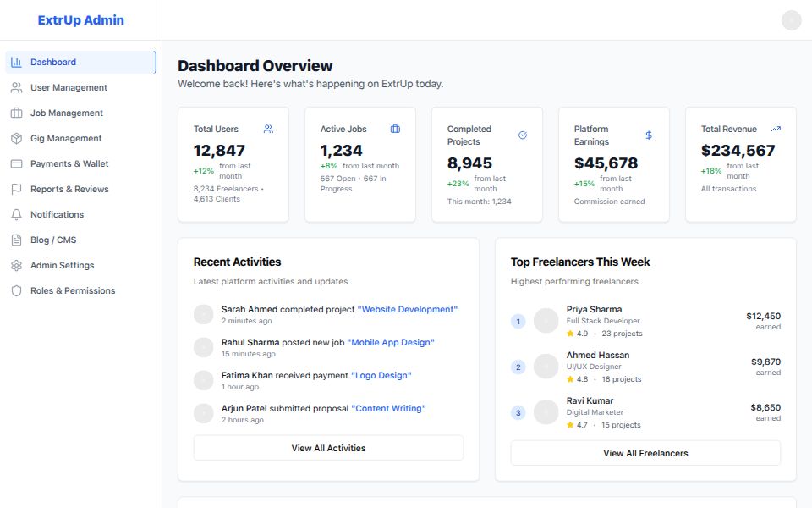
Task: Click the users icon on Total Users card
Action: [x=268, y=129]
